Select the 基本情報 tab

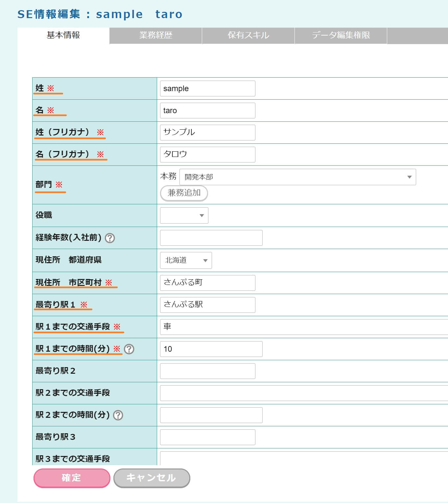coord(63,35)
